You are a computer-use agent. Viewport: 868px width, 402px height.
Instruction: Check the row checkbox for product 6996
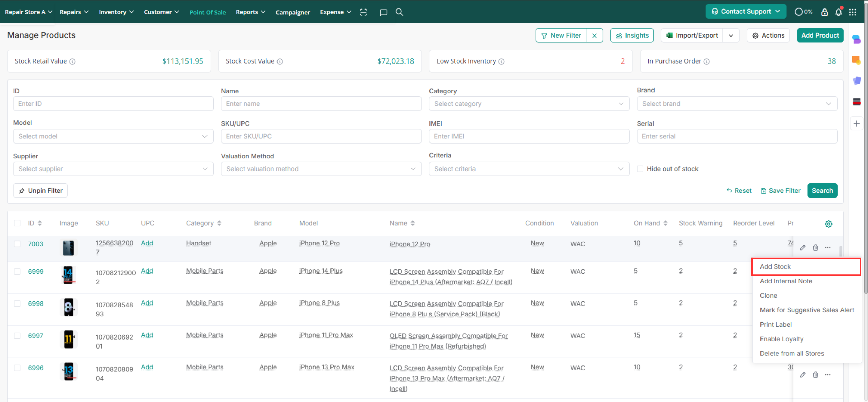[17, 368]
